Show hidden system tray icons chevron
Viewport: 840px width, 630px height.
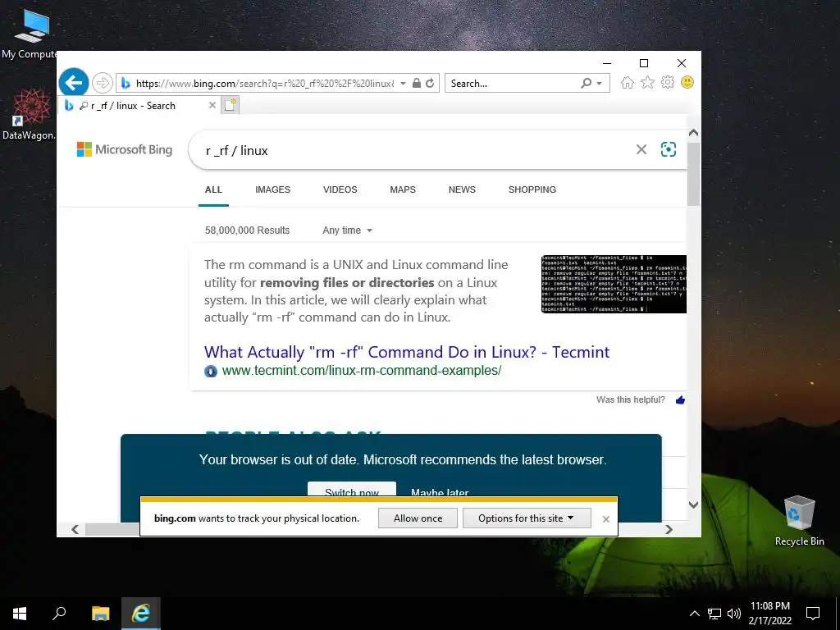point(694,614)
